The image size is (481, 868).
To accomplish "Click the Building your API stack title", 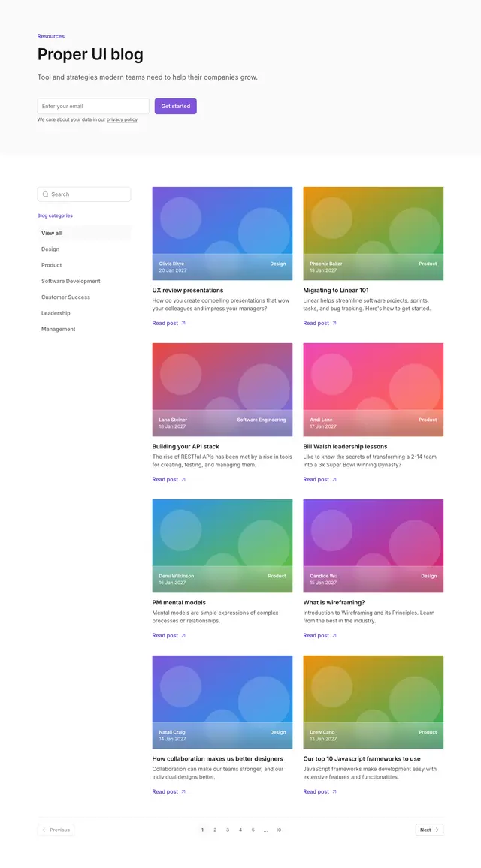I will tap(186, 446).
